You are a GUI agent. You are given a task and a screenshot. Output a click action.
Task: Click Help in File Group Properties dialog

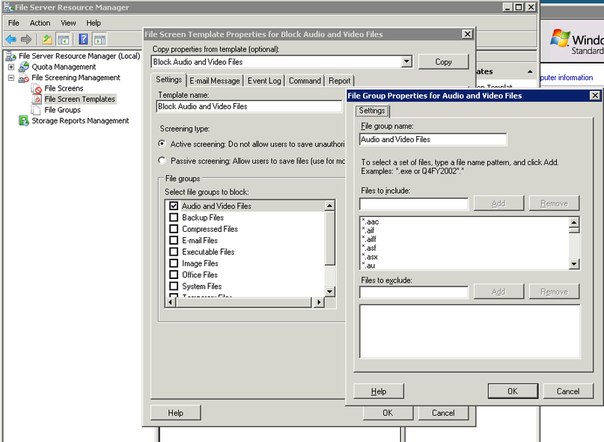click(379, 391)
